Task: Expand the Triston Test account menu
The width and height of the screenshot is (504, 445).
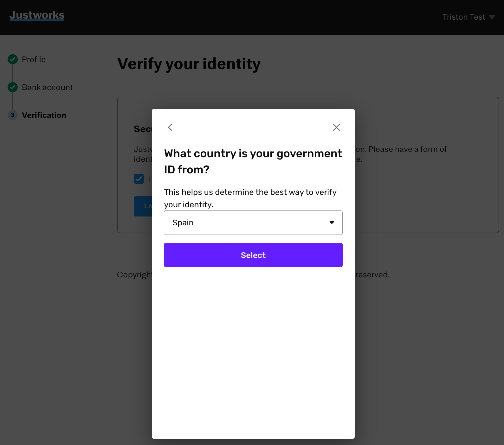Action: tap(468, 17)
